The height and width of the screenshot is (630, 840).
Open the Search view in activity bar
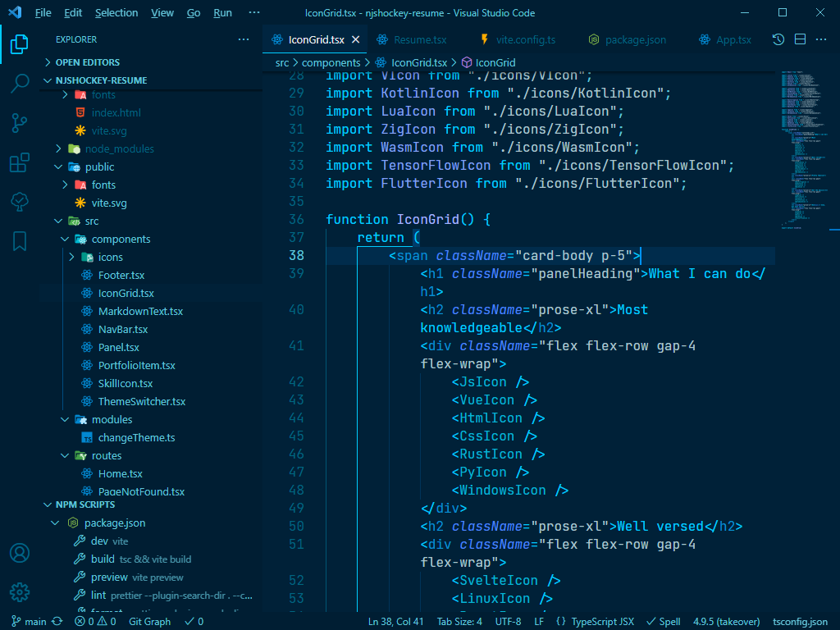(20, 84)
